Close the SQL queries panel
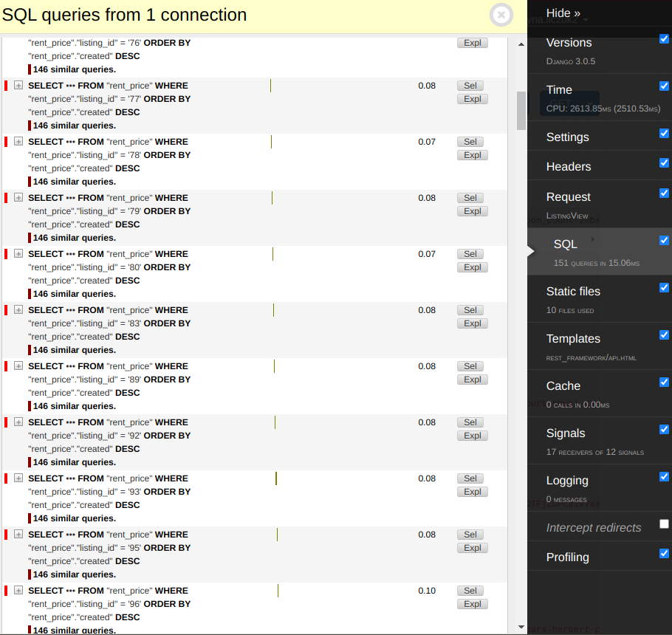Image resolution: width=672 pixels, height=635 pixels. point(501,15)
